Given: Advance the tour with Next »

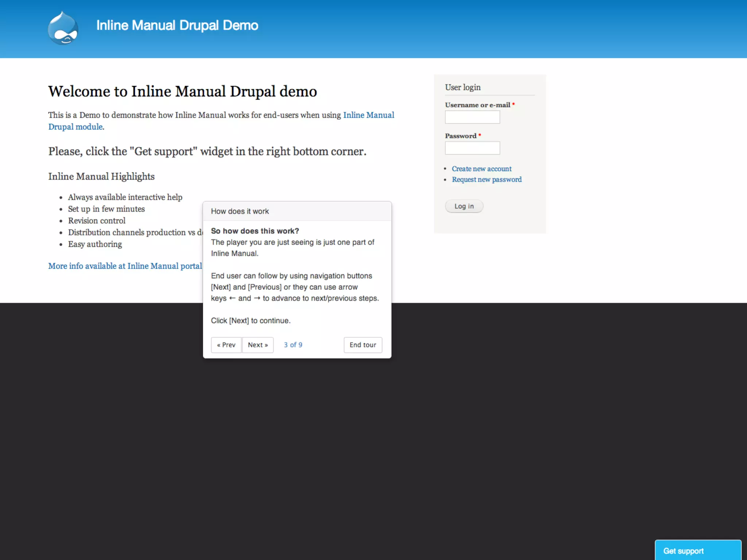Looking at the screenshot, I should (258, 345).
